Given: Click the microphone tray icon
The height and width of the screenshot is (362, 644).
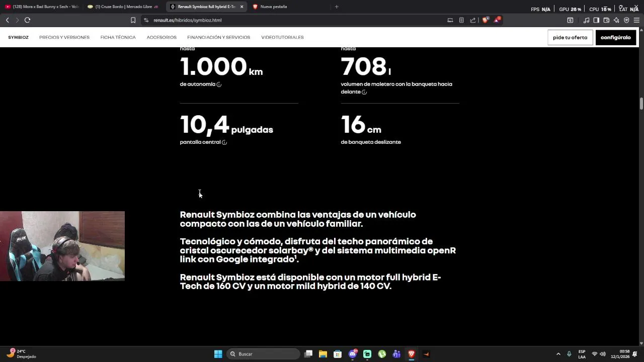Looking at the screenshot, I should click(569, 354).
